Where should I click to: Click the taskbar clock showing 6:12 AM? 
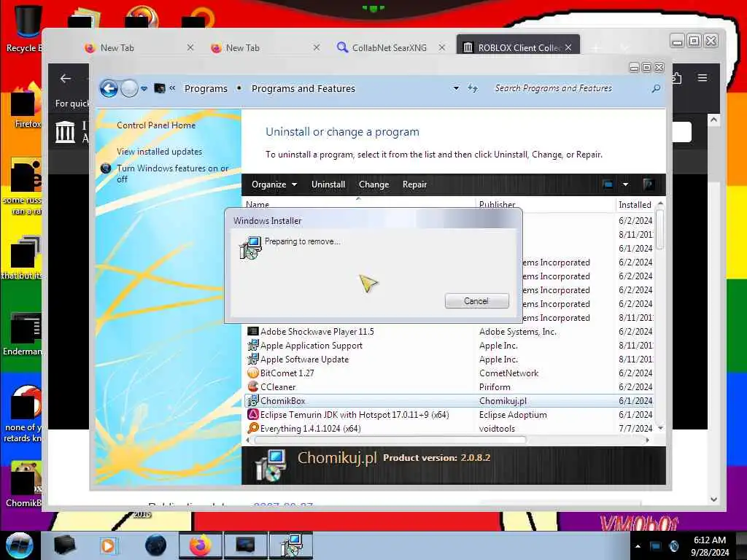click(x=710, y=546)
